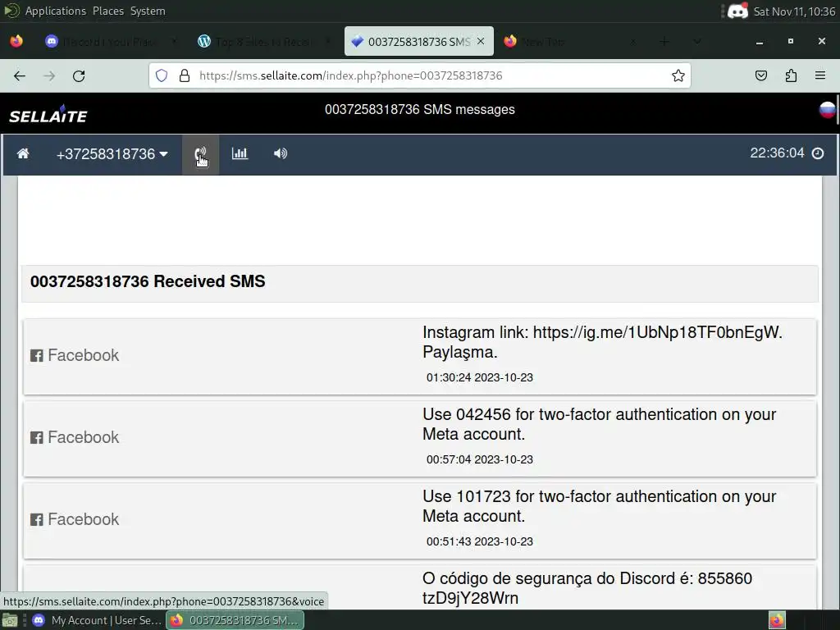Open the statistics bar chart icon
This screenshot has width=840, height=630.
coord(240,153)
